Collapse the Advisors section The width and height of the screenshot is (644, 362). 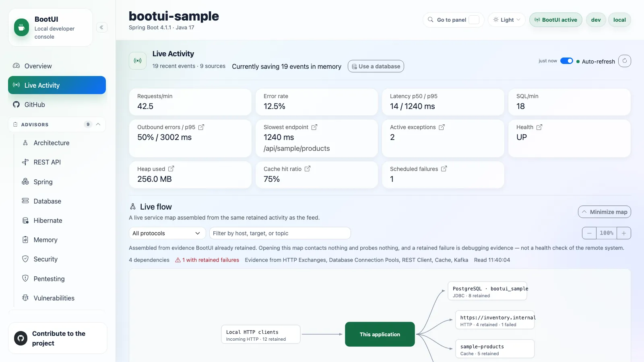(98, 124)
